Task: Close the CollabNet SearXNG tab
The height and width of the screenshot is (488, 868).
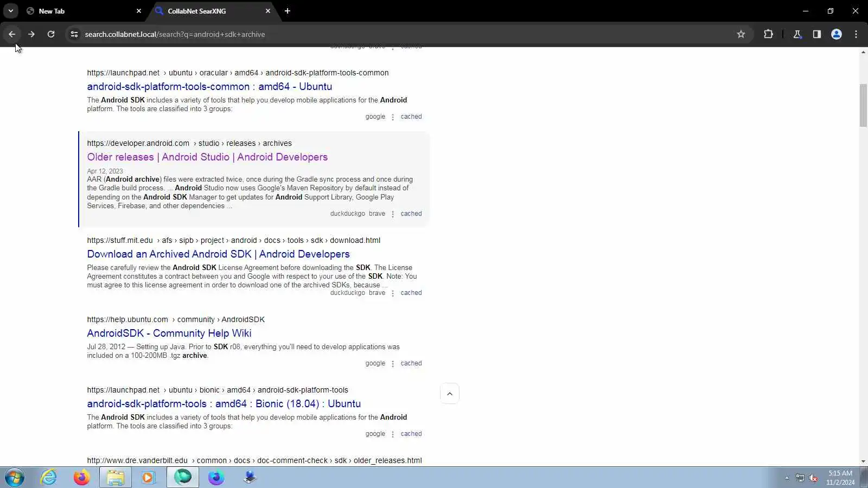Action: (268, 11)
